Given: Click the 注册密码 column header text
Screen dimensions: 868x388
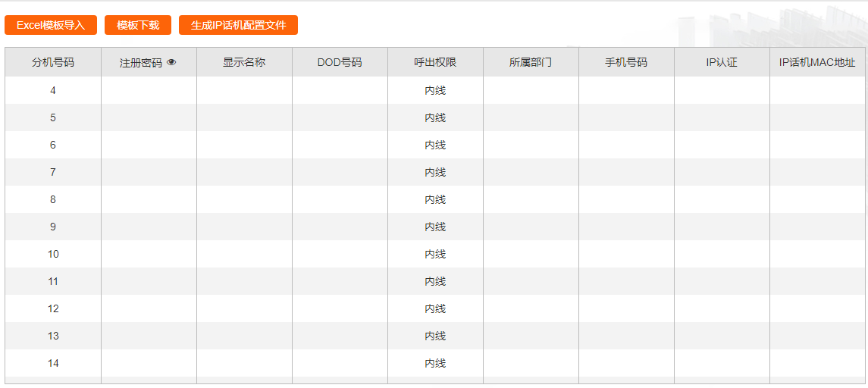Looking at the screenshot, I should pyautogui.click(x=141, y=63).
